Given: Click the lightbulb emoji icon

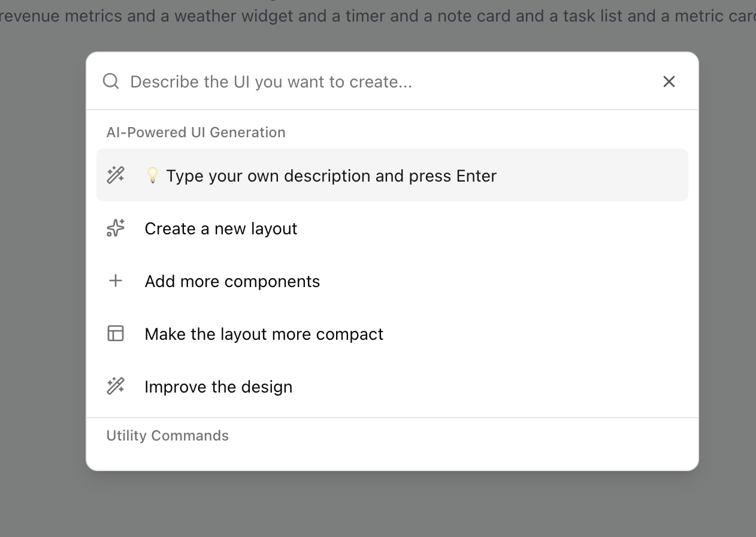Looking at the screenshot, I should click(153, 175).
